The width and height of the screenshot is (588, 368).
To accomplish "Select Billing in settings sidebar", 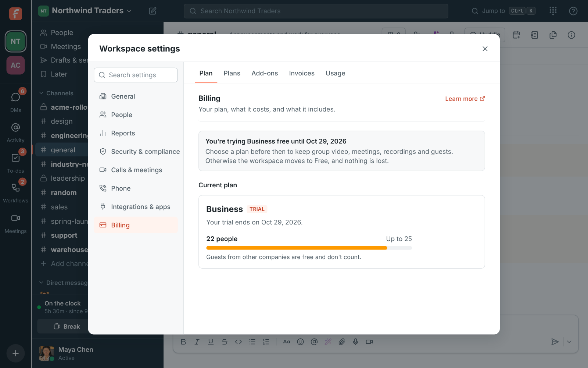I will coord(136,225).
